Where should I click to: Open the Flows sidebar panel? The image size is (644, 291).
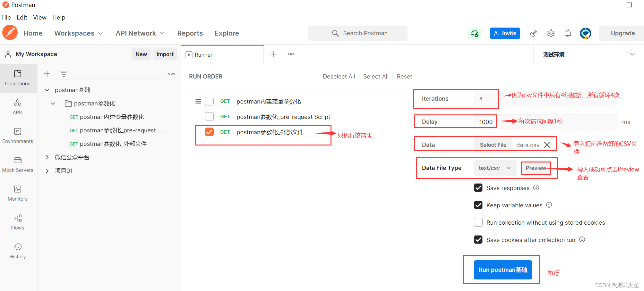coord(18,222)
